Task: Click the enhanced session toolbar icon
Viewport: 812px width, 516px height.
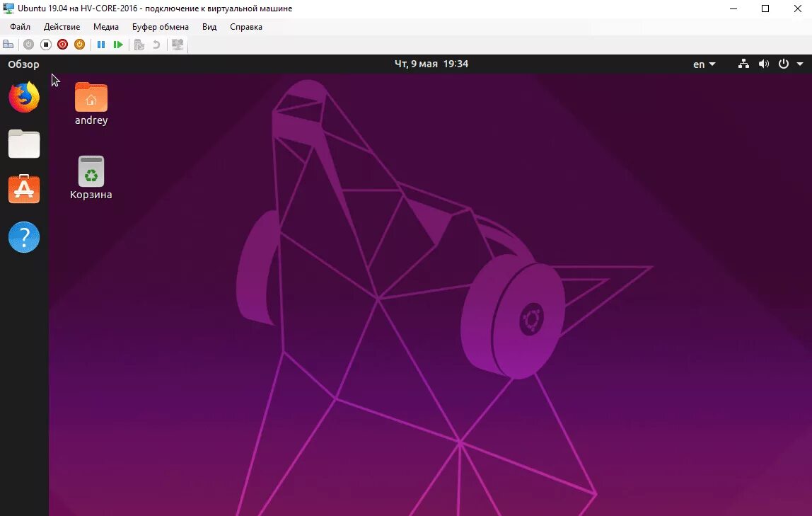Action: pos(178,45)
